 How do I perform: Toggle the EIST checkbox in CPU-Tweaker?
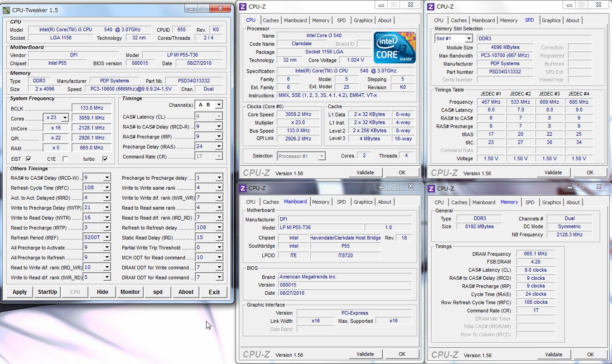click(x=29, y=159)
